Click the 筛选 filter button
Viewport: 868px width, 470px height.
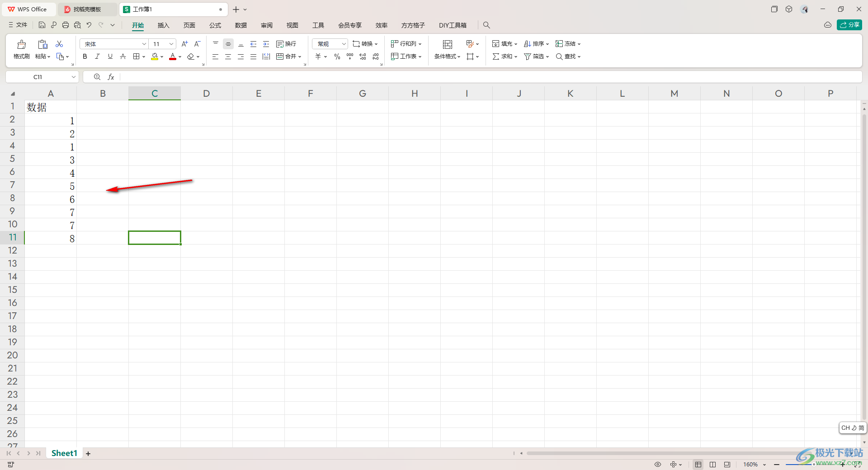coord(536,56)
